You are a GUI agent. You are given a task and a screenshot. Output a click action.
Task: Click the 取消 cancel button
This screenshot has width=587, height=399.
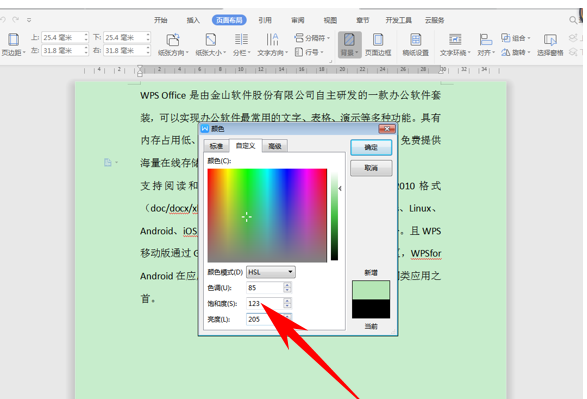click(371, 168)
